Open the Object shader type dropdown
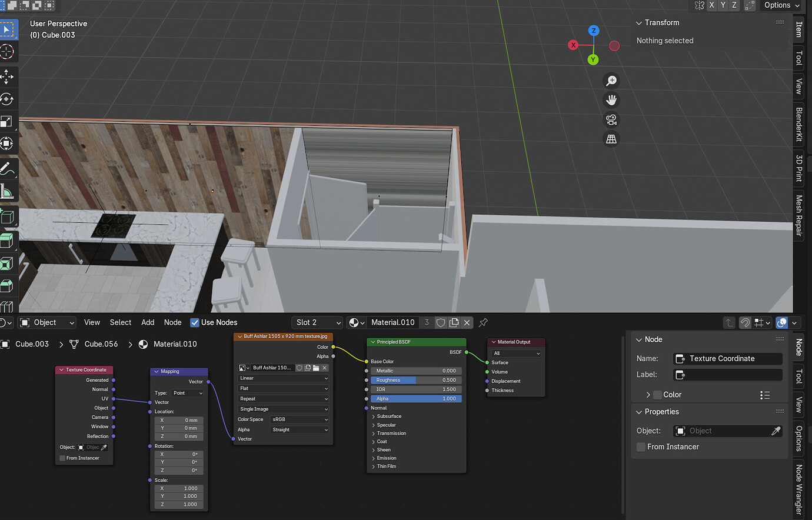812x520 pixels. pyautogui.click(x=47, y=322)
